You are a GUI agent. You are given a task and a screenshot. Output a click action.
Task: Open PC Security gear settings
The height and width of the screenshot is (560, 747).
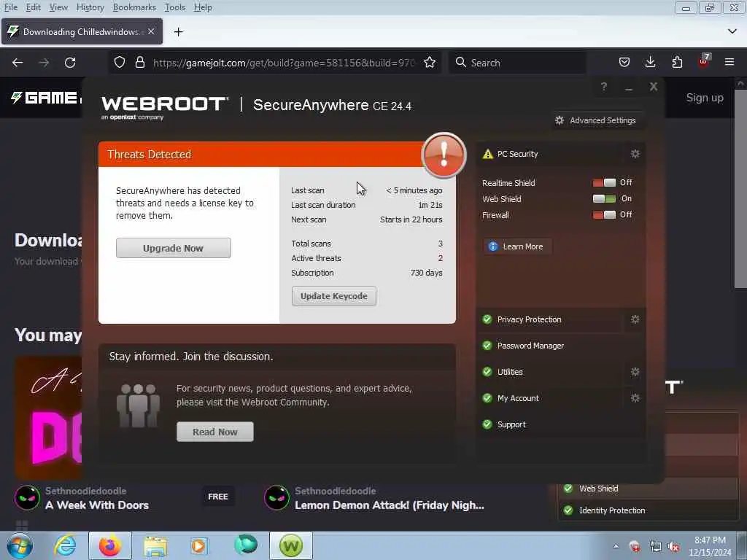click(x=635, y=154)
